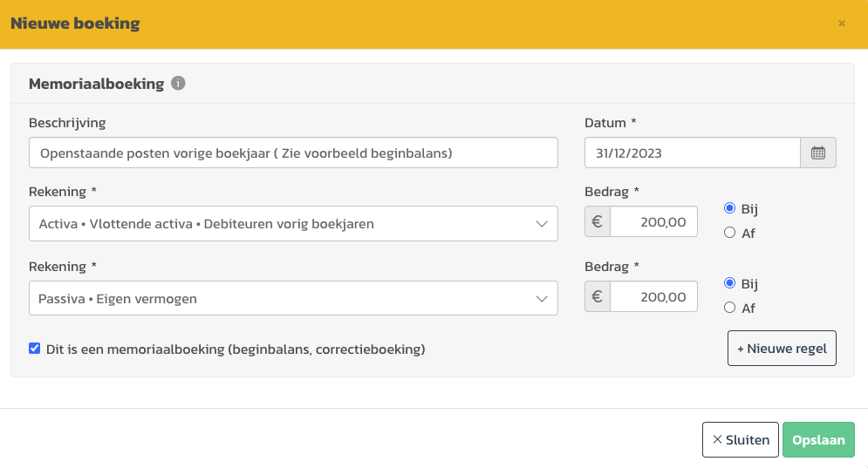The height and width of the screenshot is (468, 868).
Task: Add a row with Nieuwe regel button
Action: point(782,349)
